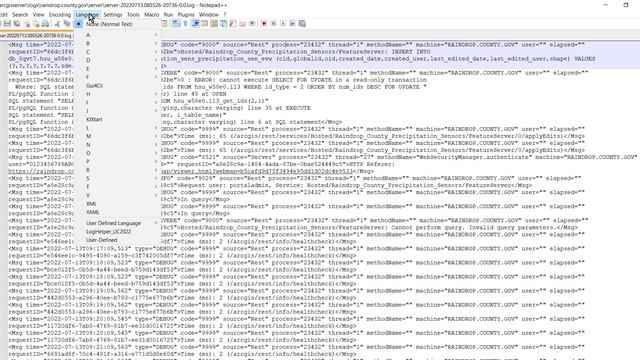This screenshot has width=640, height=360.
Task: Open the Search menu
Action: coord(20,15)
